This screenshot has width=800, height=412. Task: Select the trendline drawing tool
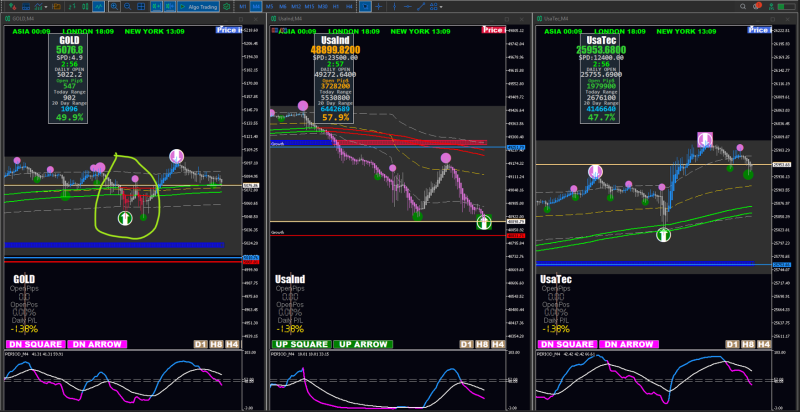[421, 7]
